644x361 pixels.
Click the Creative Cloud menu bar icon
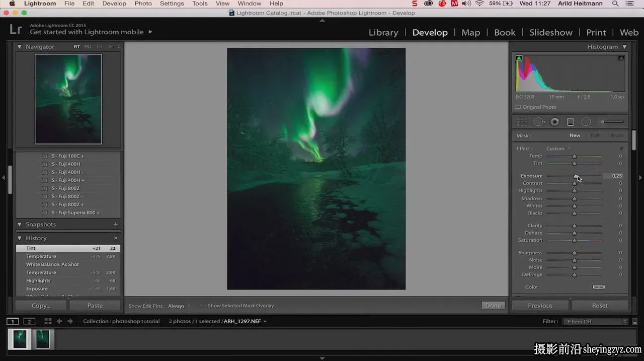coord(428,4)
